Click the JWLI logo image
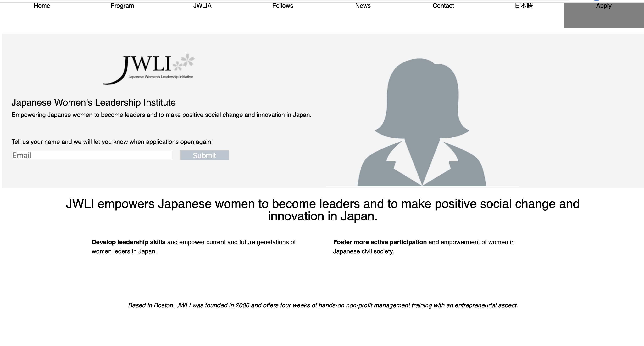The width and height of the screenshot is (644, 346). coord(149,69)
